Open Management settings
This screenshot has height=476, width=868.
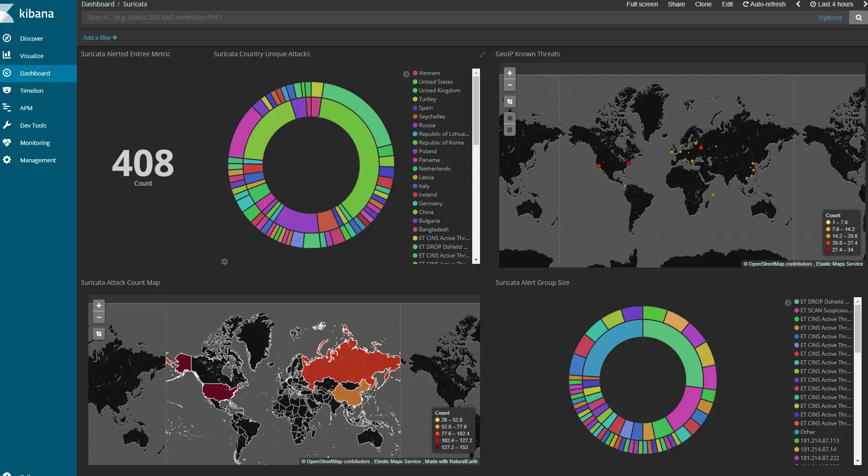[37, 160]
